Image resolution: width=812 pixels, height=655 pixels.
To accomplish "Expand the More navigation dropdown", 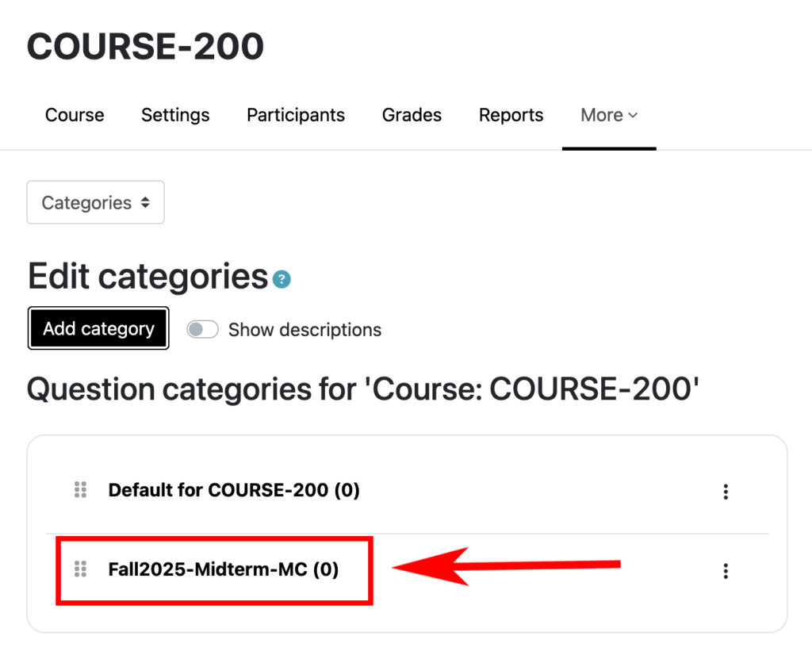I will tap(608, 115).
